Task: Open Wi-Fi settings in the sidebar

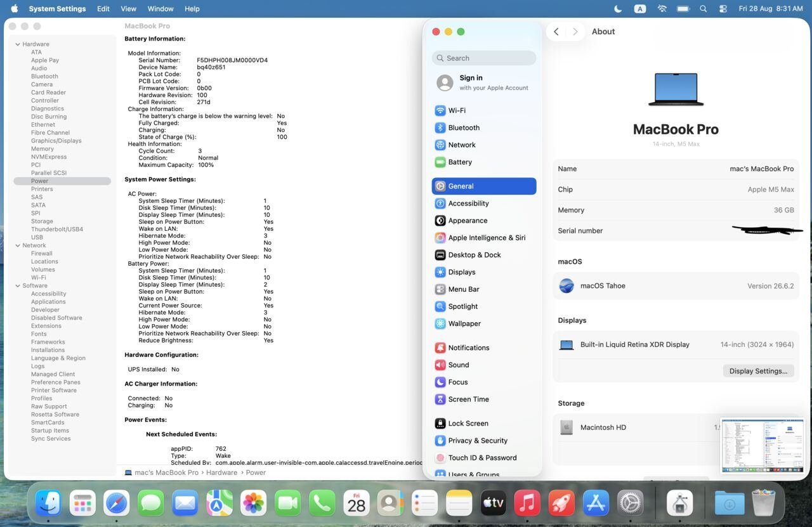Action: click(x=484, y=110)
